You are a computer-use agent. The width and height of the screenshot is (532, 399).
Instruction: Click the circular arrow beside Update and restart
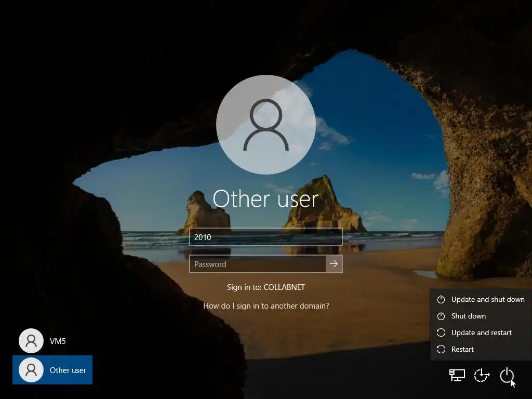pyautogui.click(x=441, y=332)
